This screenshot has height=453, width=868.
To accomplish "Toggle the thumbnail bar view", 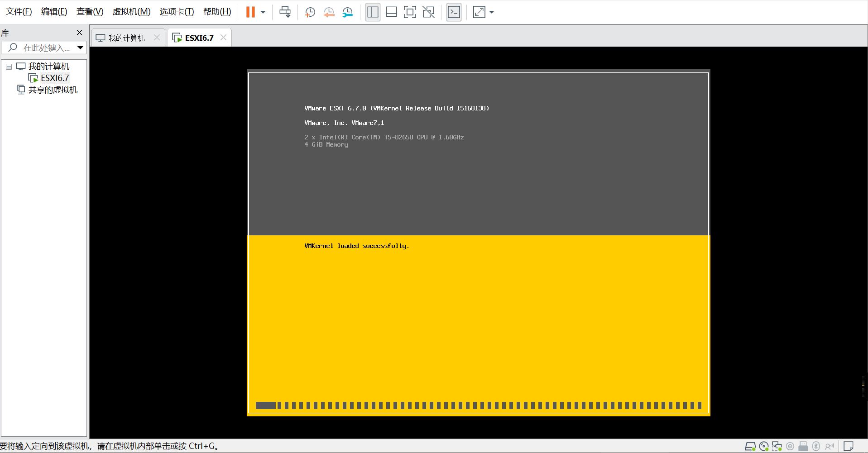I will click(391, 12).
